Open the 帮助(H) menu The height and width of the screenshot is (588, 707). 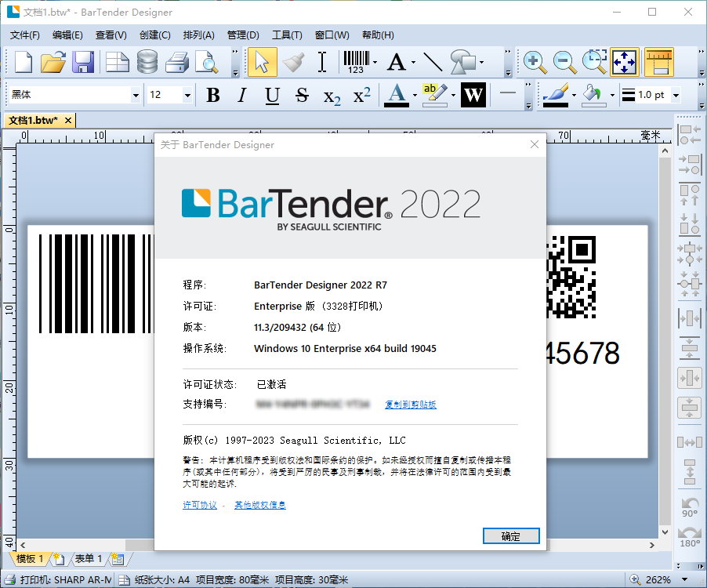pos(378,35)
